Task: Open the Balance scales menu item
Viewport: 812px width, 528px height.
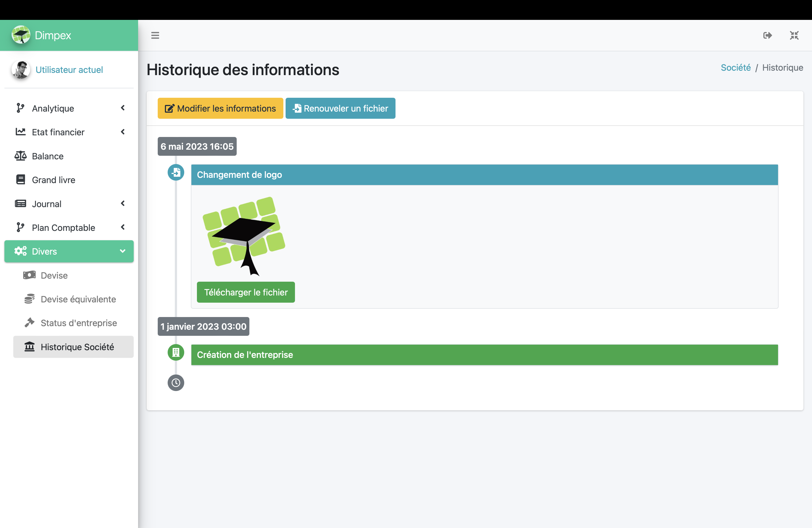Action: pyautogui.click(x=48, y=156)
